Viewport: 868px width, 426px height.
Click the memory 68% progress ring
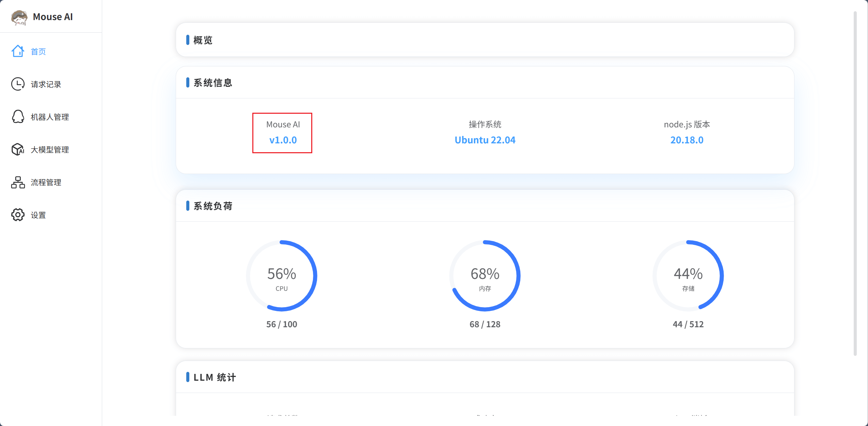485,276
